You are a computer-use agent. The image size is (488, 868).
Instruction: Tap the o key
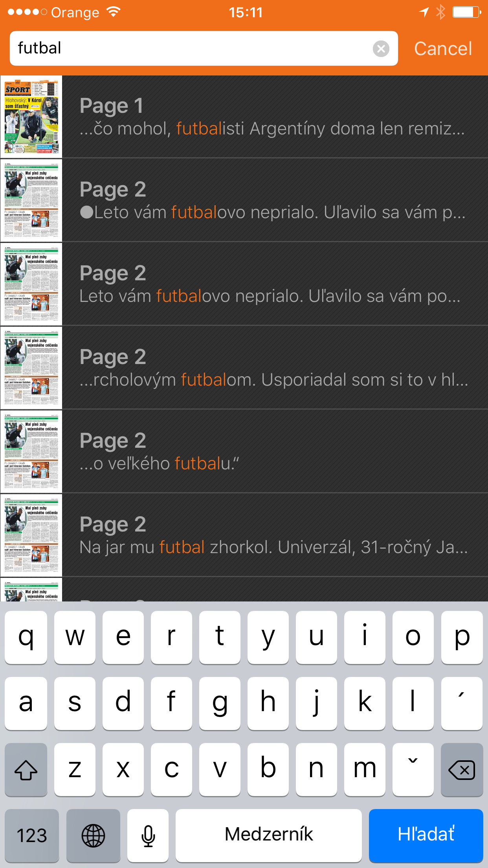[x=413, y=637]
